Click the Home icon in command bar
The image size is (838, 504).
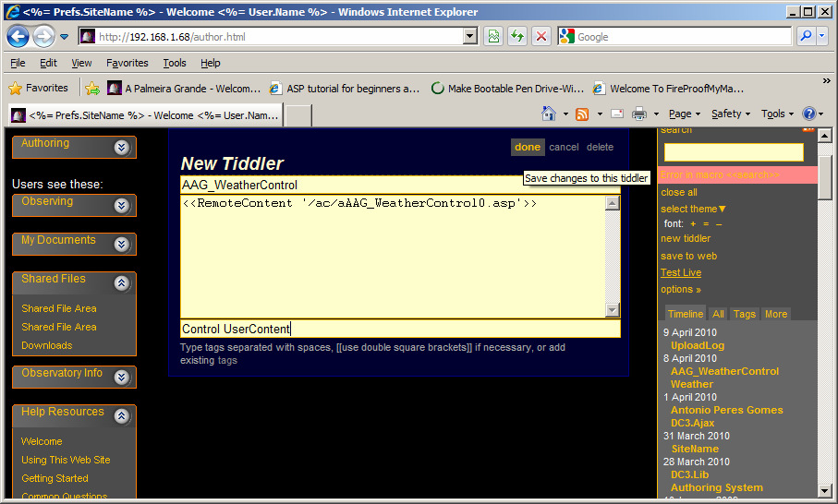point(549,114)
